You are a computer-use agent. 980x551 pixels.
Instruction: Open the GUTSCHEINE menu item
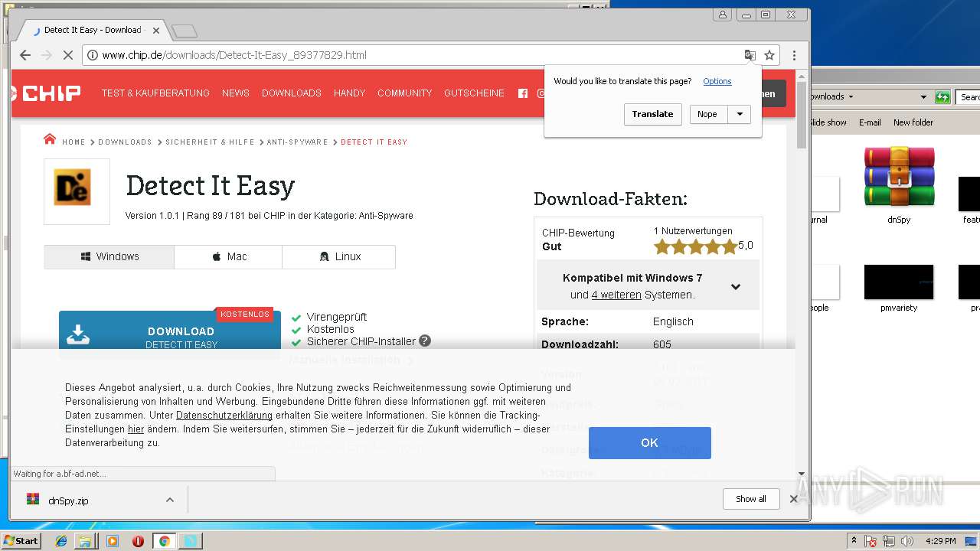point(474,93)
